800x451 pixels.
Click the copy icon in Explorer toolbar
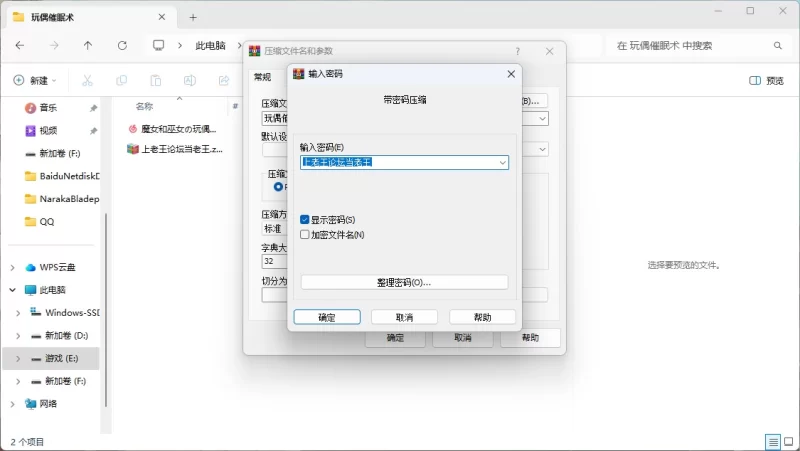[x=121, y=80]
